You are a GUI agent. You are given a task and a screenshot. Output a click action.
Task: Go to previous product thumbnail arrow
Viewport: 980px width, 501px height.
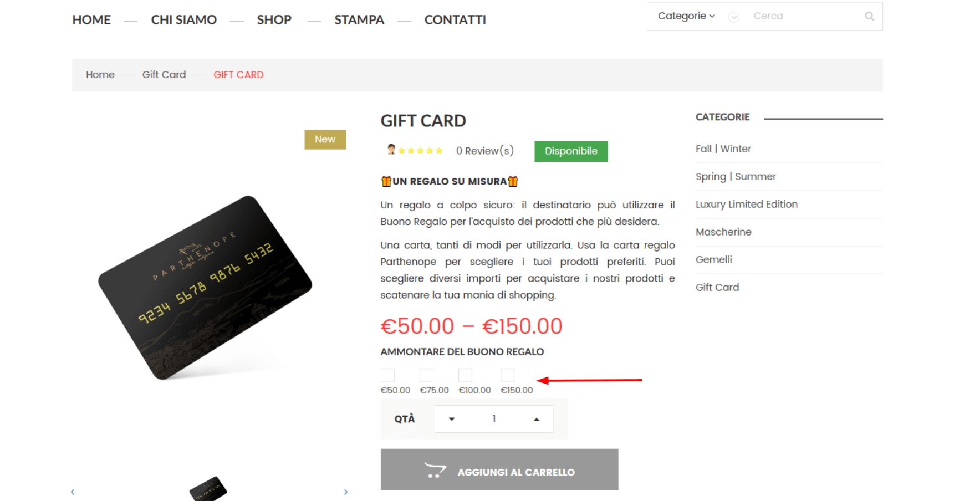(73, 492)
